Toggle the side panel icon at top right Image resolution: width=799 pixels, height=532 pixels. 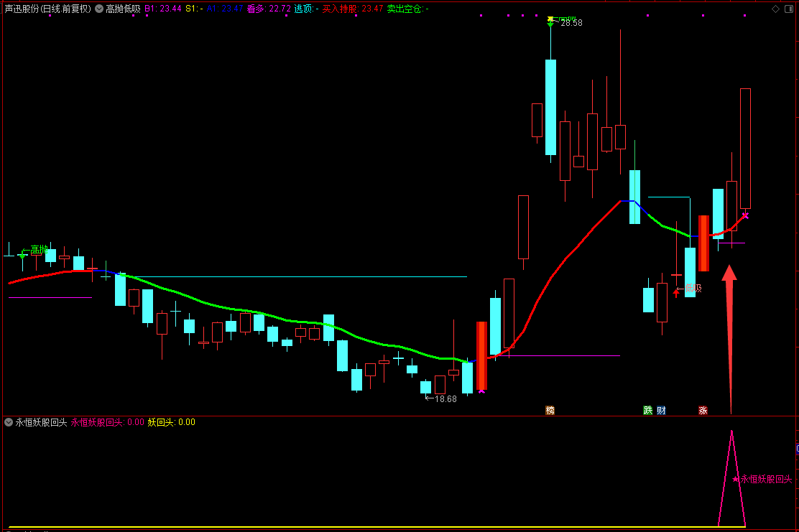pos(790,9)
